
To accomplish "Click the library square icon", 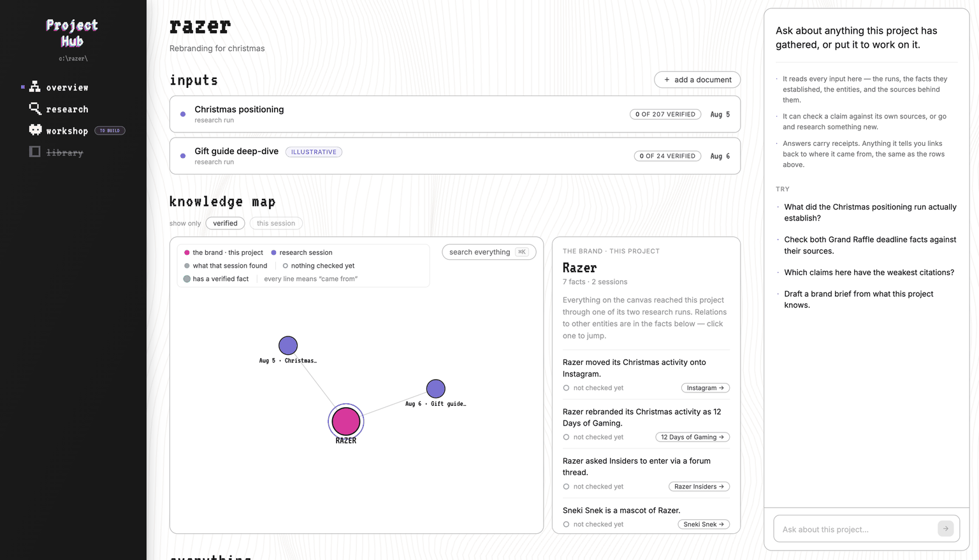I will [x=35, y=152].
